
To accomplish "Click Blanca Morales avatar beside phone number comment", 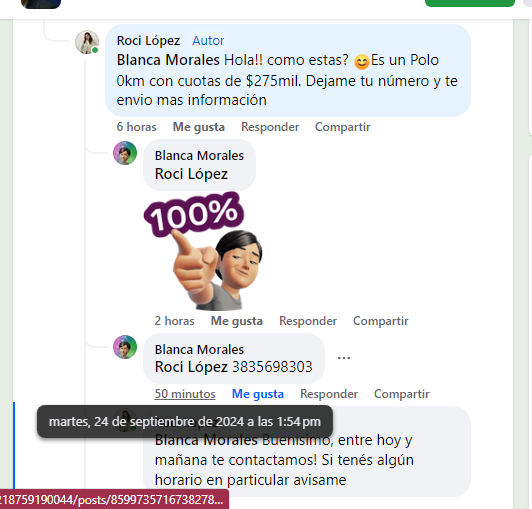I will [125, 347].
